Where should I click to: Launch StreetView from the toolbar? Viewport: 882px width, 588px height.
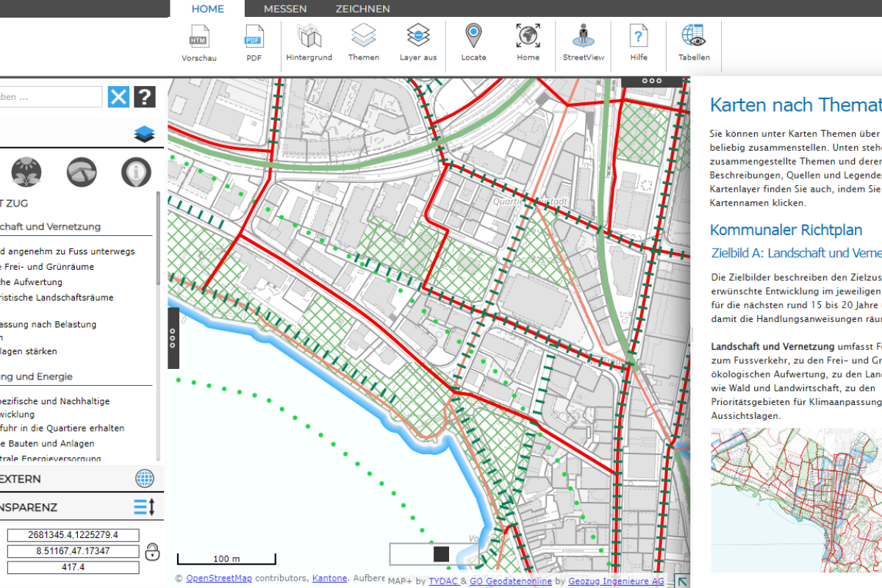[584, 37]
